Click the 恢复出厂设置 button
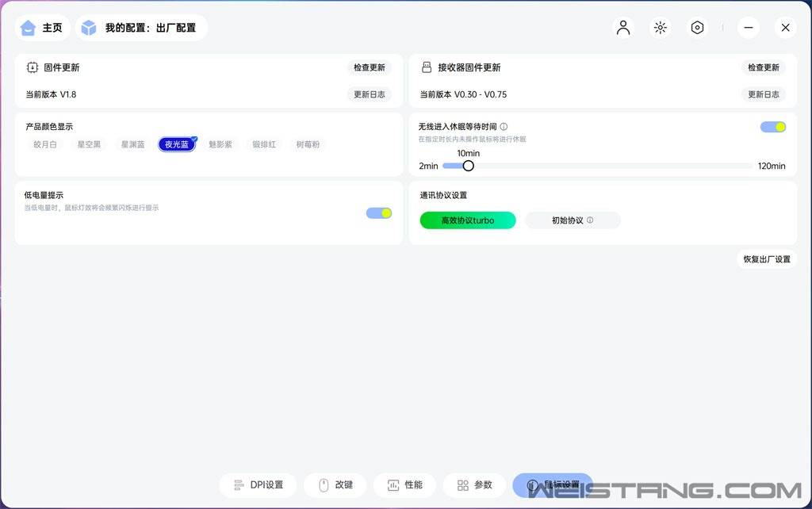Image resolution: width=812 pixels, height=509 pixels. click(x=766, y=258)
